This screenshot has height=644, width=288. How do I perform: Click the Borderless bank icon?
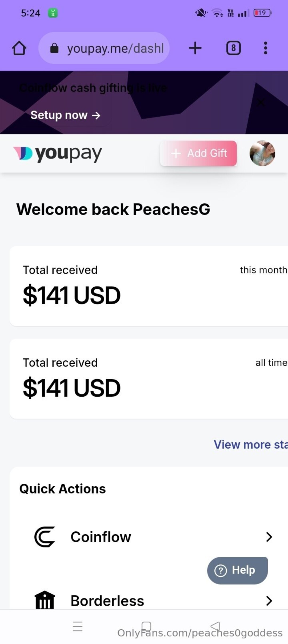[45, 600]
